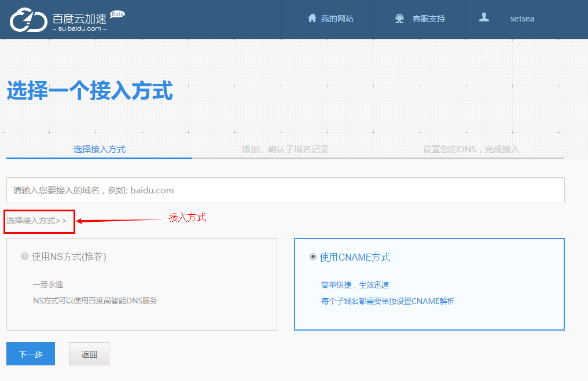
Task: Switch to the 选择接入方式 step tab
Action: 100,149
